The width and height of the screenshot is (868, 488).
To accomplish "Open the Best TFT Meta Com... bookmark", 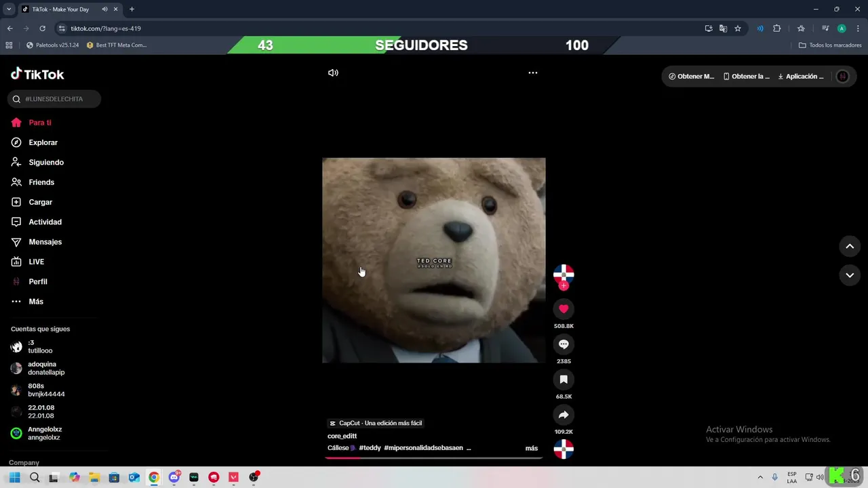I will 117,45.
